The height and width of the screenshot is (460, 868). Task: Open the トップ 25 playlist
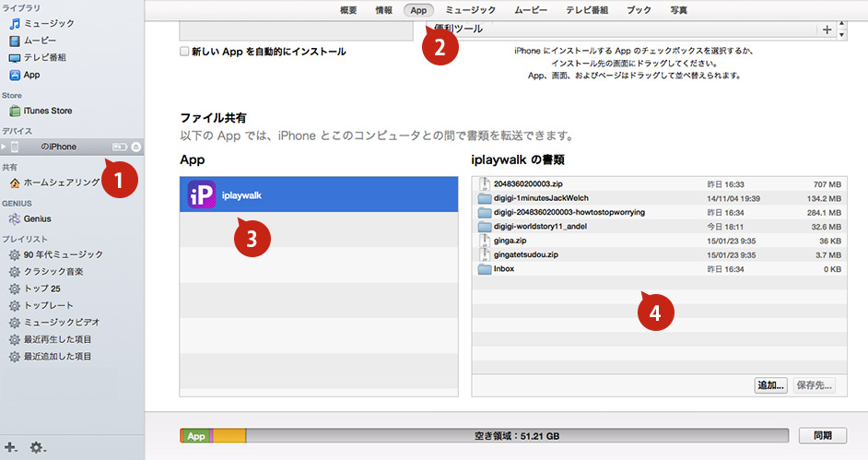(x=35, y=289)
